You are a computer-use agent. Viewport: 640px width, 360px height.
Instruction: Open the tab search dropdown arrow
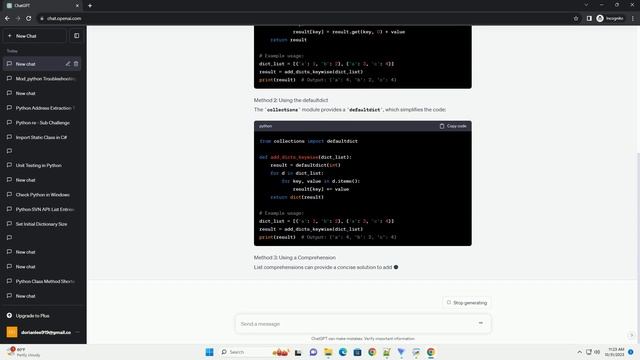click(586, 5)
